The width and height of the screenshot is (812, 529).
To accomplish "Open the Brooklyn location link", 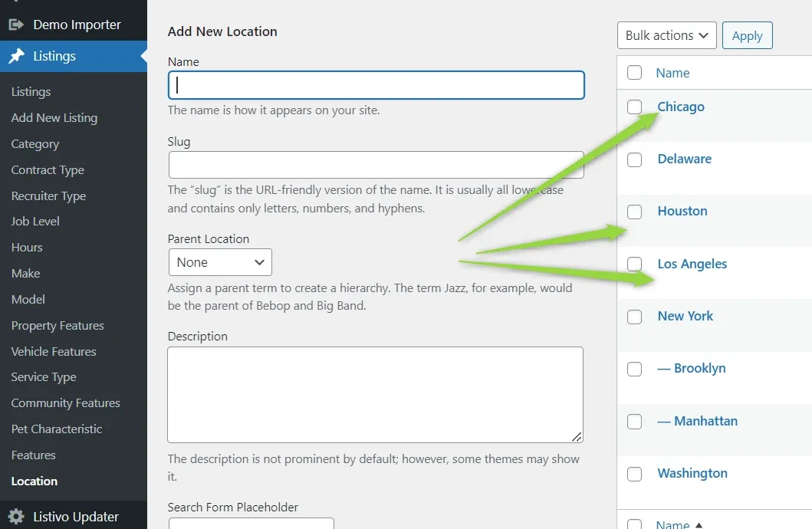I will tap(692, 369).
